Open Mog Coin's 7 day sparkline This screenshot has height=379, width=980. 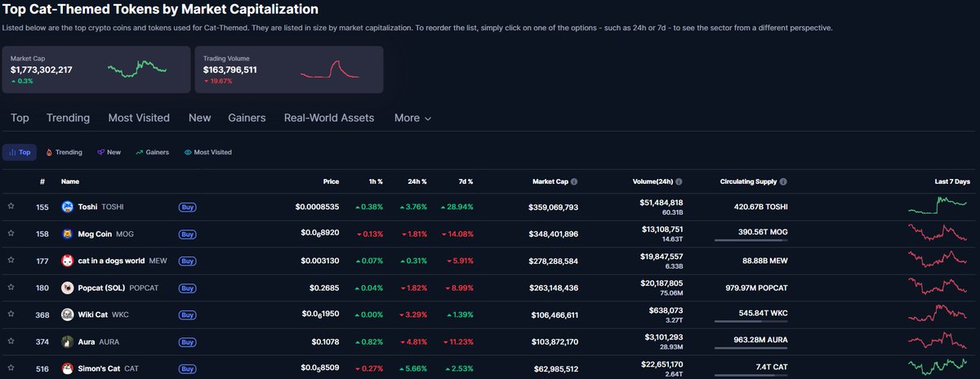(938, 233)
